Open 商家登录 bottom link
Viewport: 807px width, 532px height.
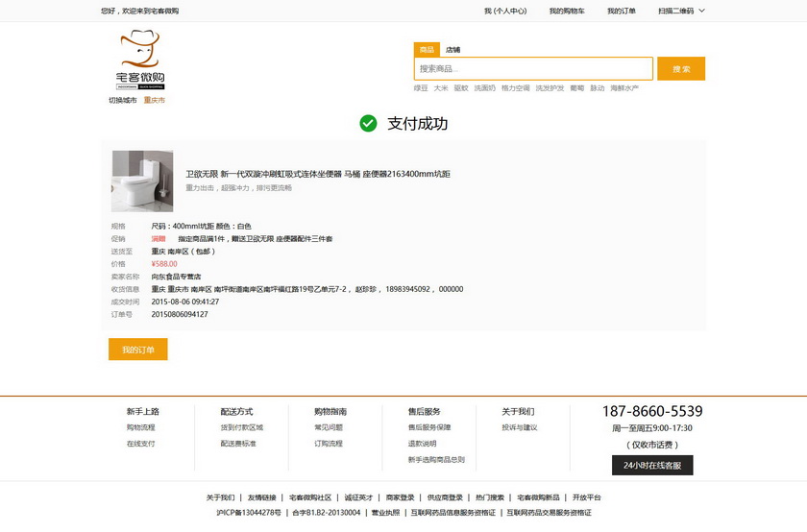click(401, 497)
